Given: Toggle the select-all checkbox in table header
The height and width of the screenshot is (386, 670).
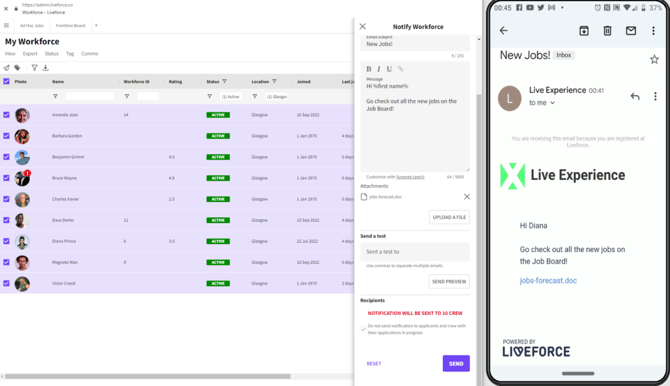Looking at the screenshot, I should tap(6, 81).
